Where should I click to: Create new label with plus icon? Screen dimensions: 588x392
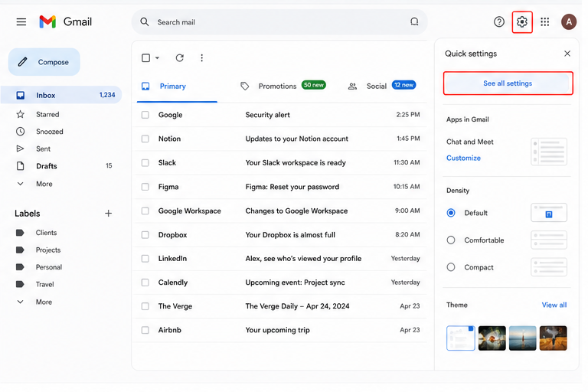109,213
